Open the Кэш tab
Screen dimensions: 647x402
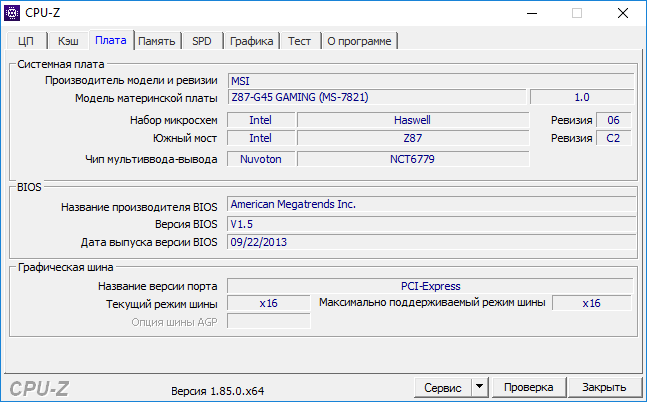click(x=68, y=41)
